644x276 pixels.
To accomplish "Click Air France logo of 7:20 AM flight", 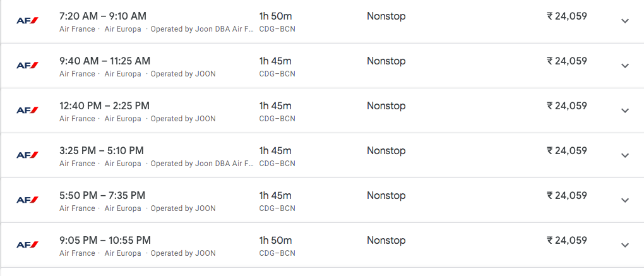I will (27, 21).
